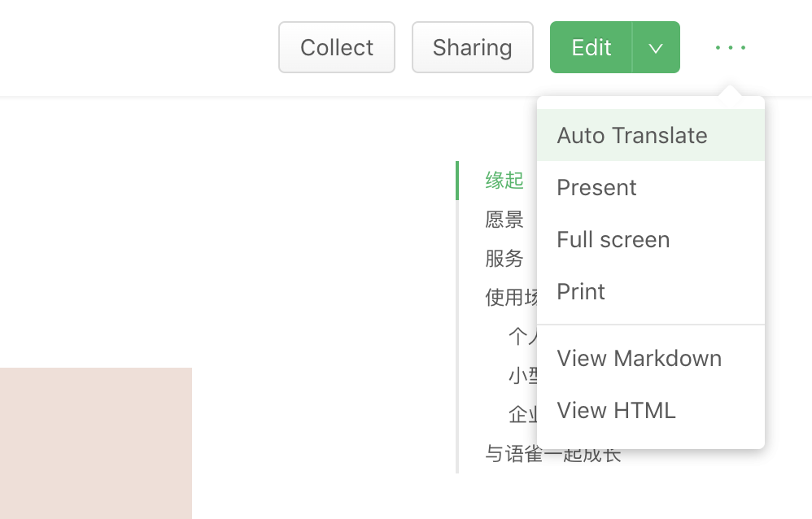Click the beige image block
The height and width of the screenshot is (519, 812).
[95, 443]
